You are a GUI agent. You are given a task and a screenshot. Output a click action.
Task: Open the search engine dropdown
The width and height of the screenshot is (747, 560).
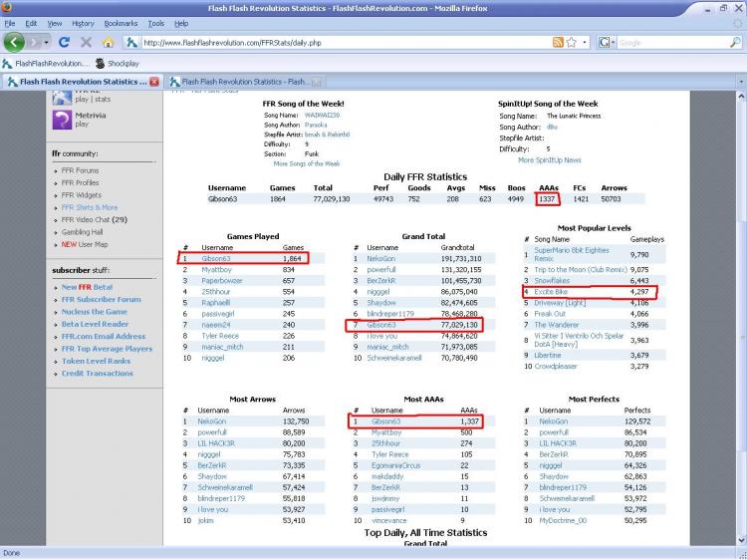[x=607, y=43]
